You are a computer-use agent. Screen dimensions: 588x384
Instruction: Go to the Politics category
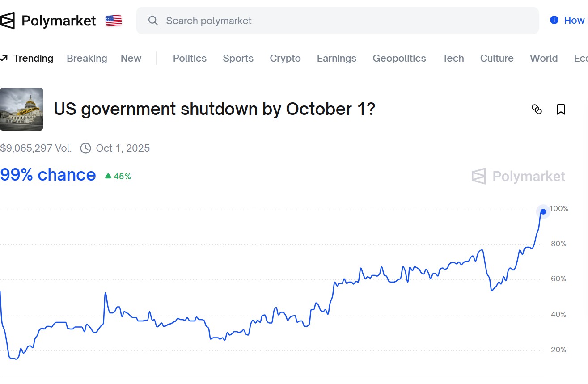tap(190, 58)
